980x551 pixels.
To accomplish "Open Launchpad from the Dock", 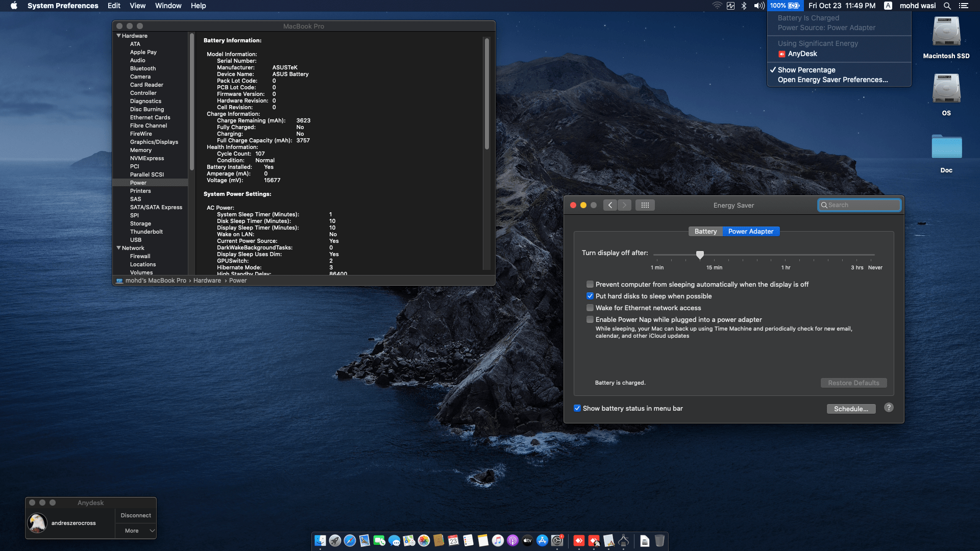I will coord(335,541).
